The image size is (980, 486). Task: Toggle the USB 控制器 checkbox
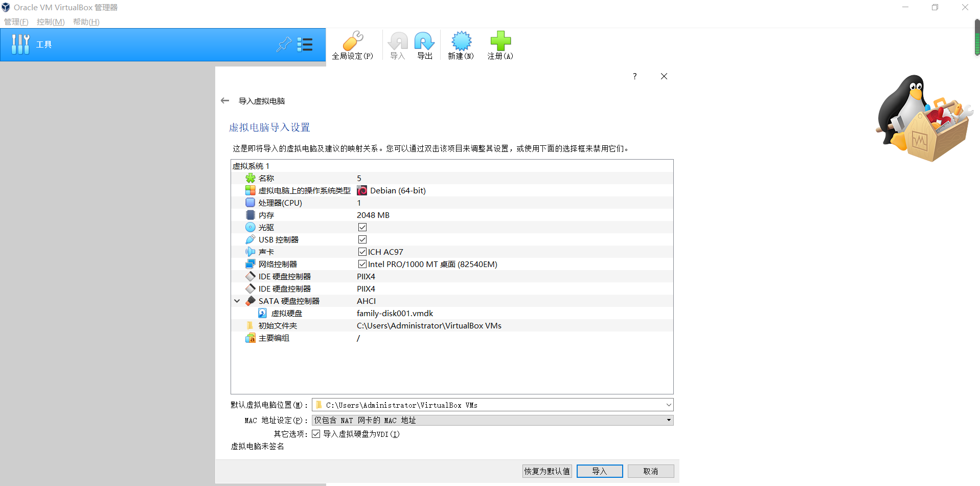pos(362,239)
